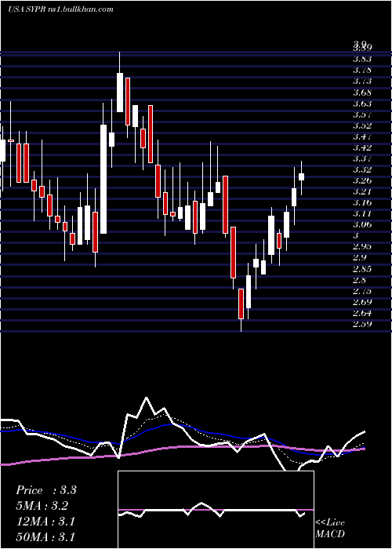This screenshot has width=392, height=549.
Task: Click the tallest white candlestick in the chart
Action: [103, 179]
